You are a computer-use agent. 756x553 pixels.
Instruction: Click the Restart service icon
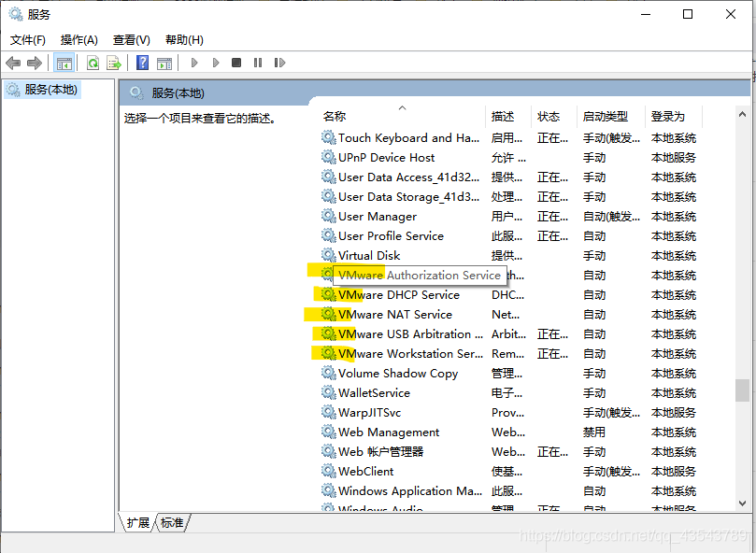[x=279, y=63]
